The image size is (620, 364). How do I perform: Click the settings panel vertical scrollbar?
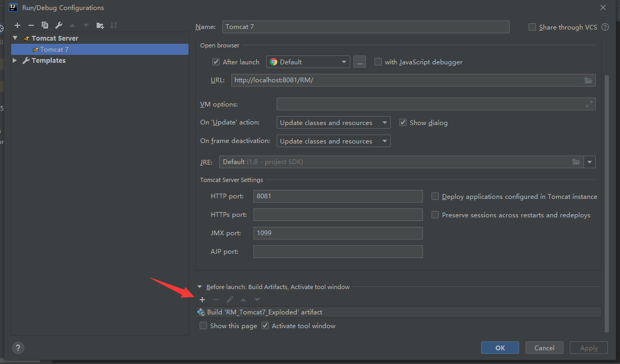tap(607, 203)
